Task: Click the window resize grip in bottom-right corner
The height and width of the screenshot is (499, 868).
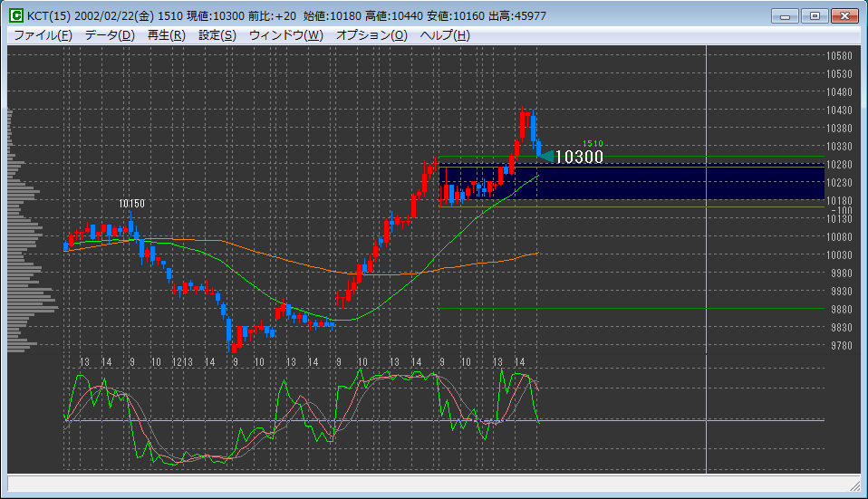Action: click(859, 490)
